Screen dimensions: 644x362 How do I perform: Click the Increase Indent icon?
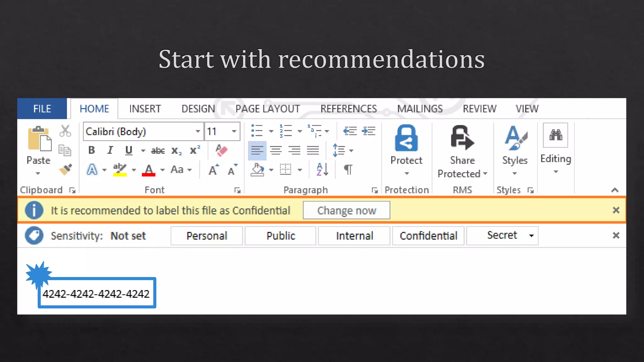369,131
